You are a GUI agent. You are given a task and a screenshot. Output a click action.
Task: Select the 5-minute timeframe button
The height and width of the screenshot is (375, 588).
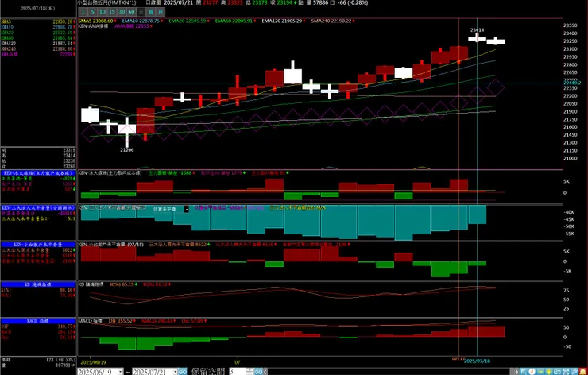(x=93, y=12)
